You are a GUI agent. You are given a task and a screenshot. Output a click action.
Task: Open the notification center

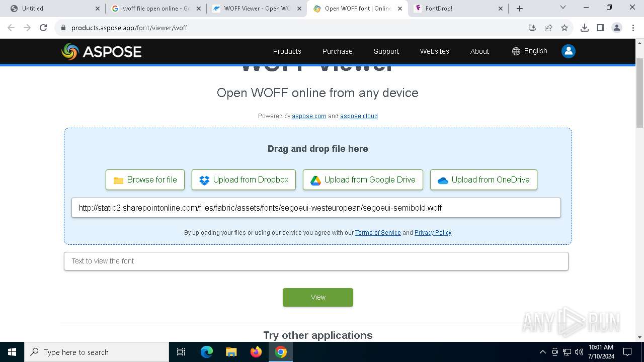tap(627, 352)
